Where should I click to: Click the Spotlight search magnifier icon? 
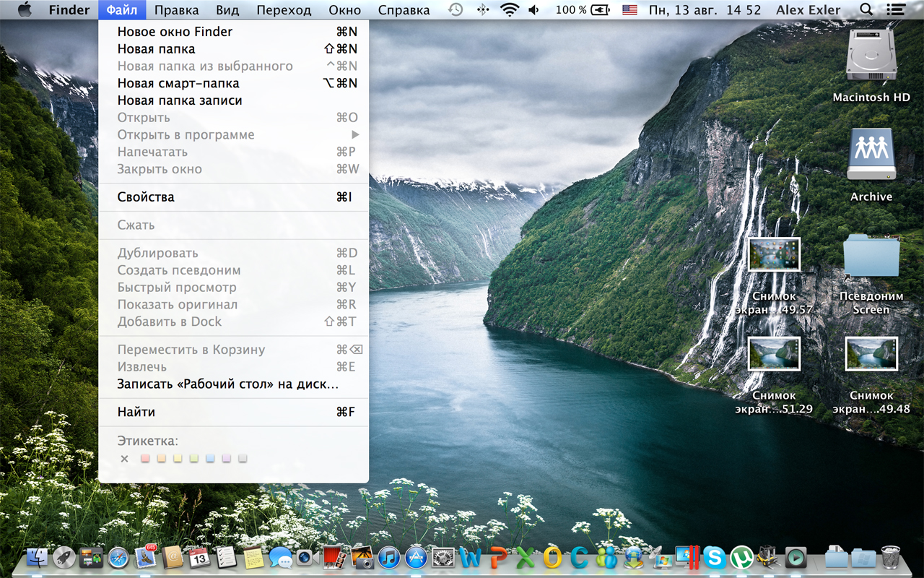pyautogui.click(x=866, y=10)
